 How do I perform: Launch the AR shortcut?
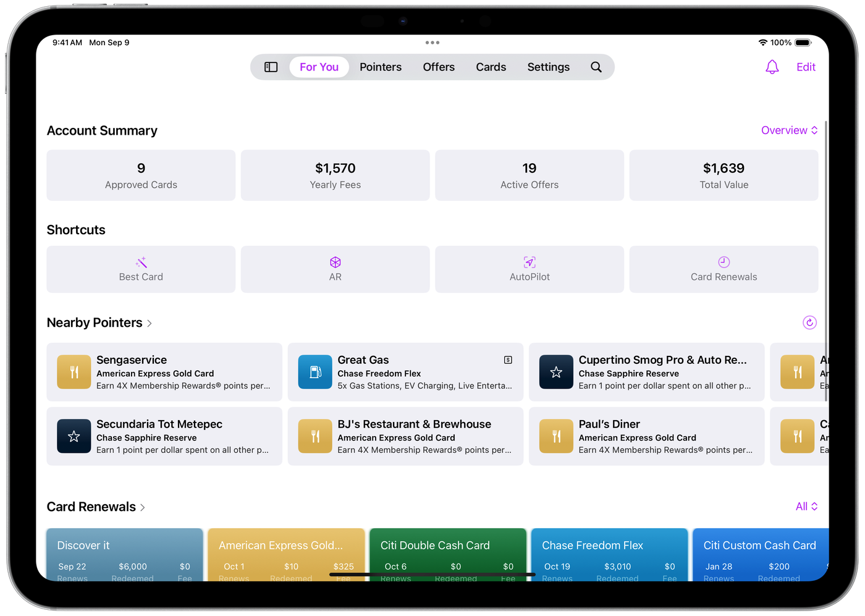(x=335, y=269)
